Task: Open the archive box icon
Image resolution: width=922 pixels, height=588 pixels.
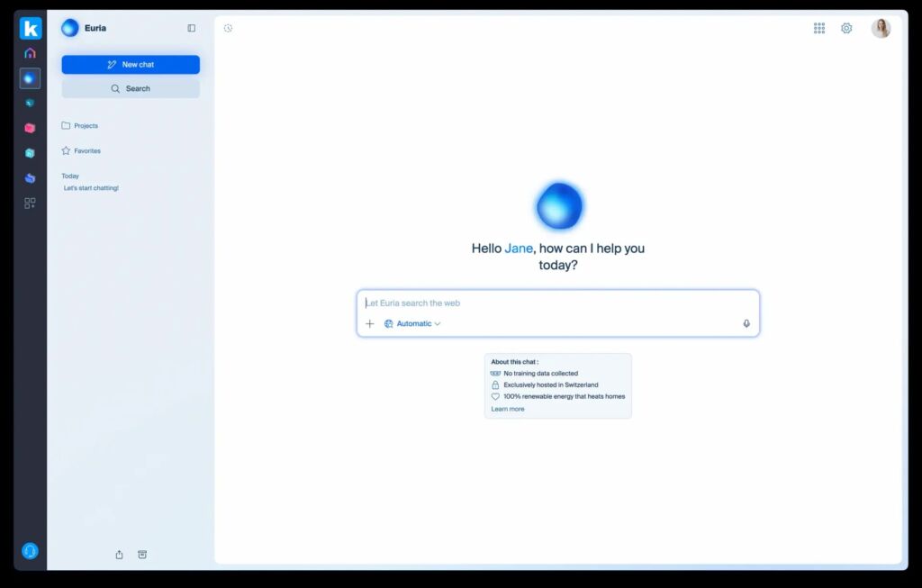Action: click(142, 555)
